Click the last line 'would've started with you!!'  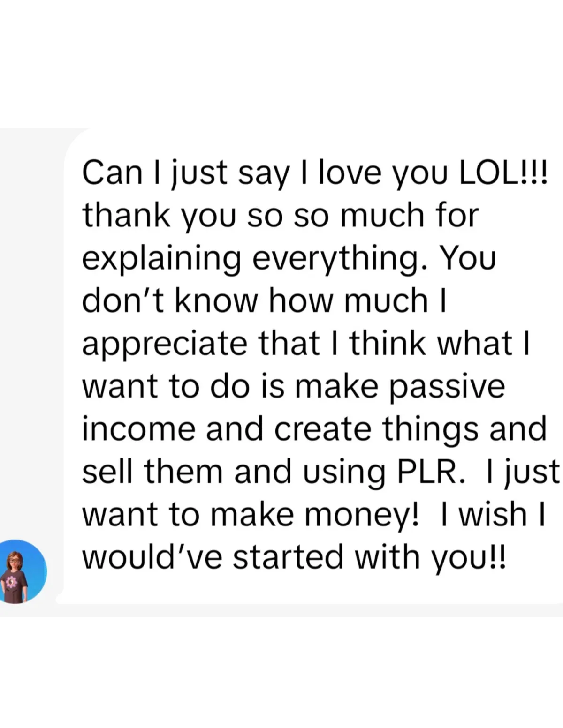(x=294, y=558)
